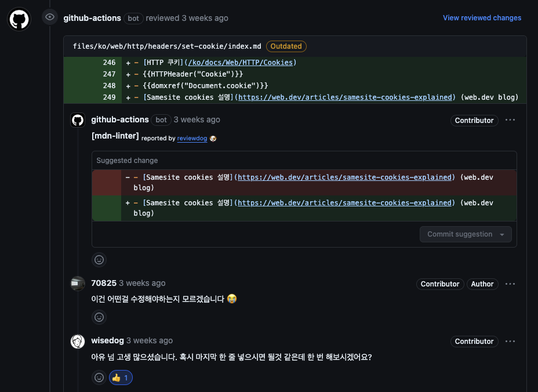538x392 pixels.
Task: Click line number 247
Action: coord(109,74)
